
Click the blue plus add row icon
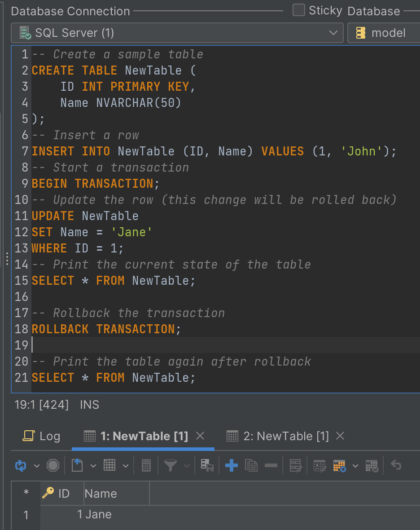coord(231,466)
